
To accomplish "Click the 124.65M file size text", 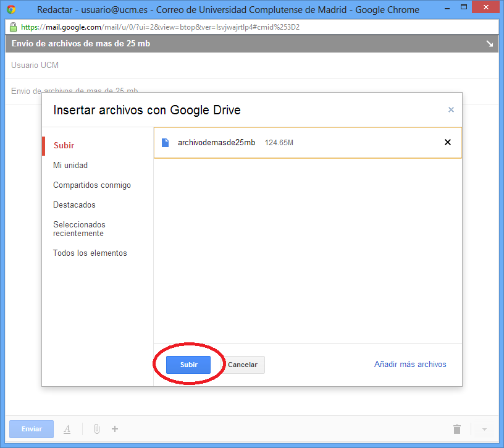I will click(279, 143).
